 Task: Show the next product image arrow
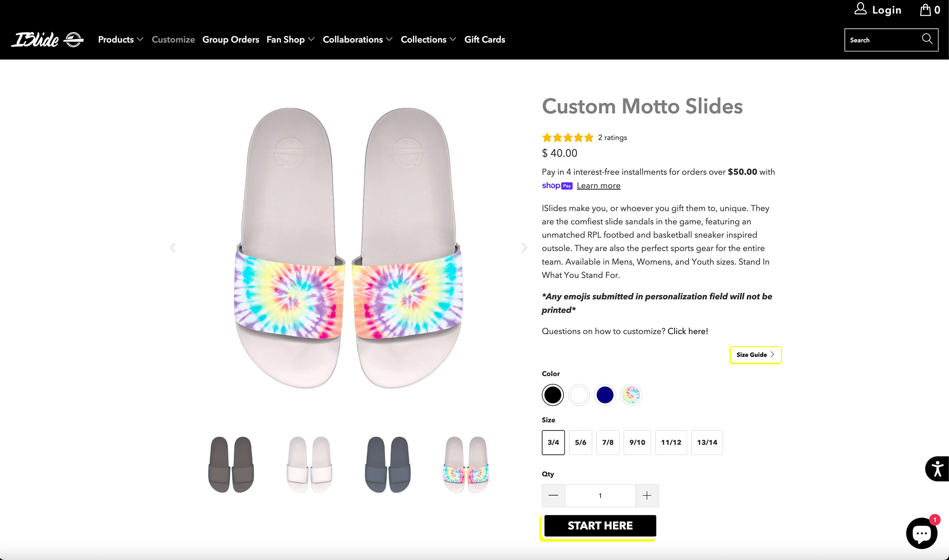click(x=524, y=248)
